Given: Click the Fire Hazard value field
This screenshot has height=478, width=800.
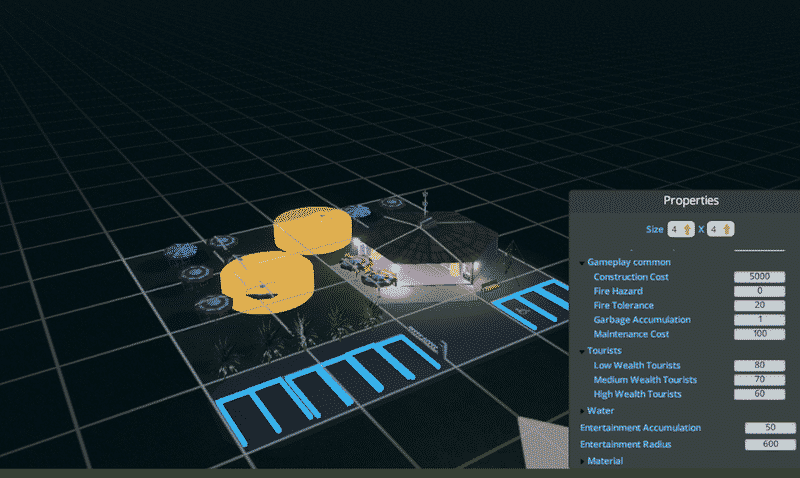Looking at the screenshot, I should point(759,291).
